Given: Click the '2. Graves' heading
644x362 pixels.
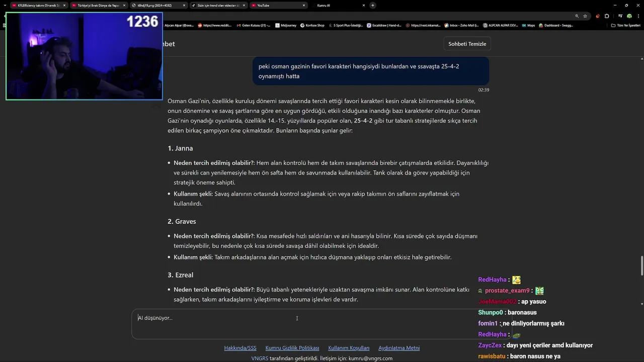Looking at the screenshot, I should [182, 221].
